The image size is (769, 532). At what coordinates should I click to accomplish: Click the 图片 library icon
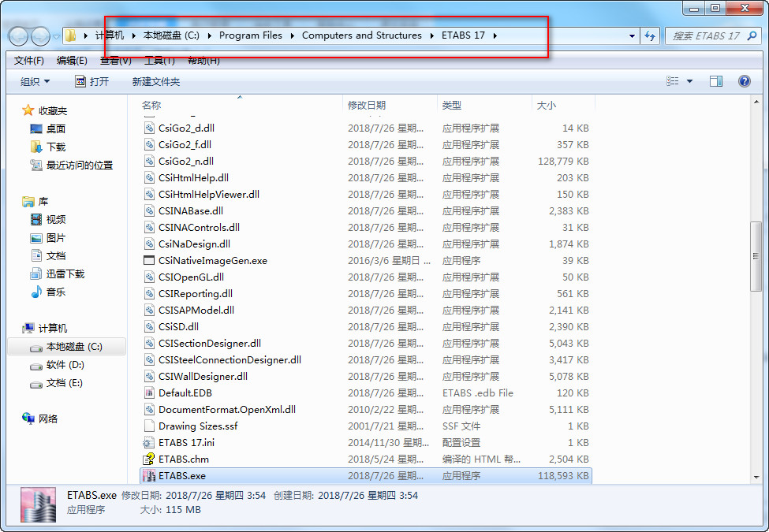pyautogui.click(x=36, y=238)
